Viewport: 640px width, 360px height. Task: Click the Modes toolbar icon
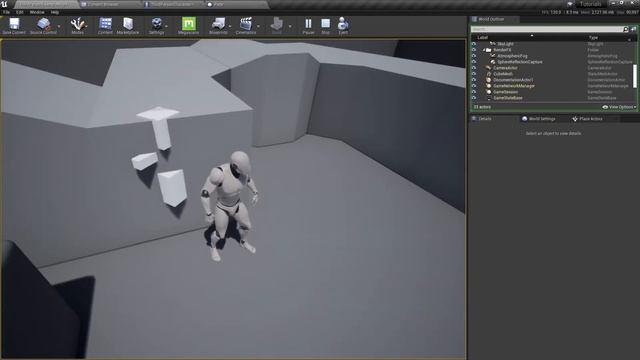pos(78,24)
